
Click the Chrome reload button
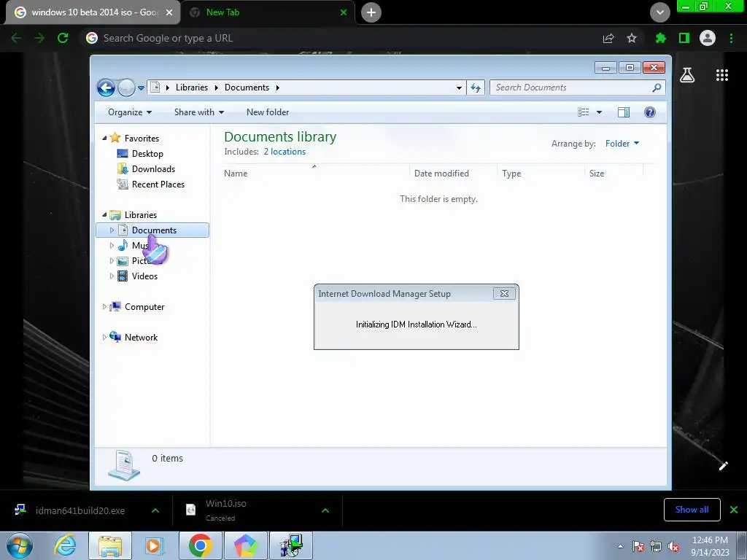pyautogui.click(x=63, y=38)
